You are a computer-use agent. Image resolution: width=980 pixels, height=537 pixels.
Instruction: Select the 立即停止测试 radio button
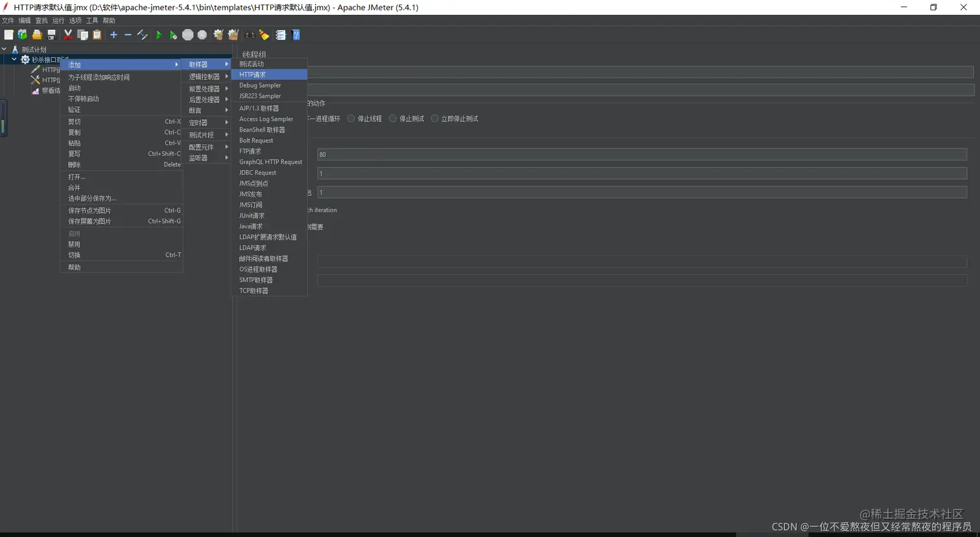pyautogui.click(x=435, y=119)
